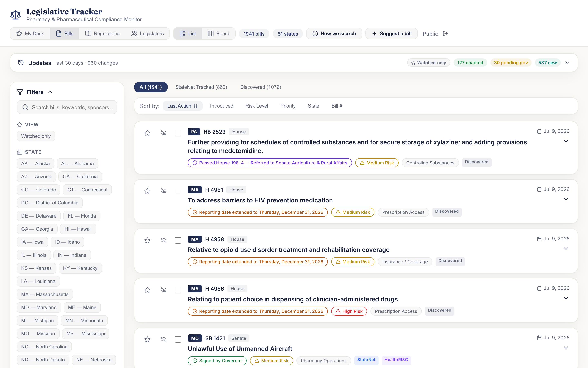Hide the MA H 4951 bill

click(164, 191)
